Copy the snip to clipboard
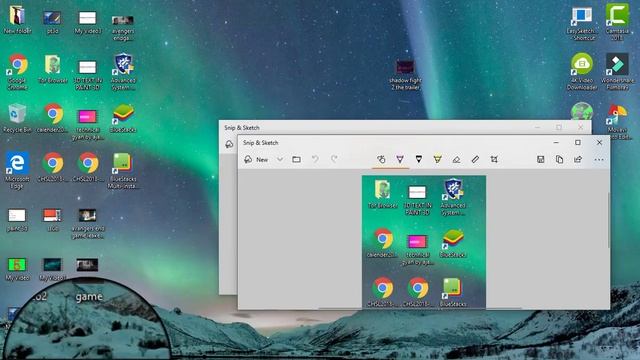The image size is (640, 360). [x=560, y=160]
